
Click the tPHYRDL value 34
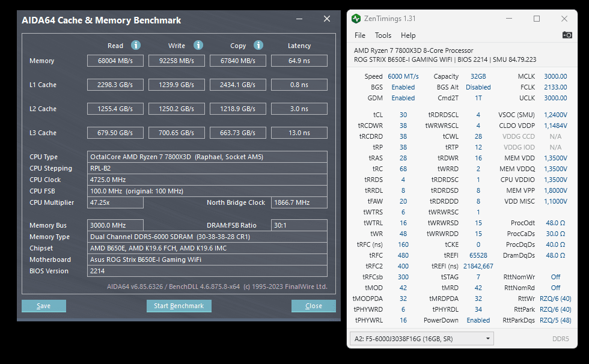tap(478, 309)
